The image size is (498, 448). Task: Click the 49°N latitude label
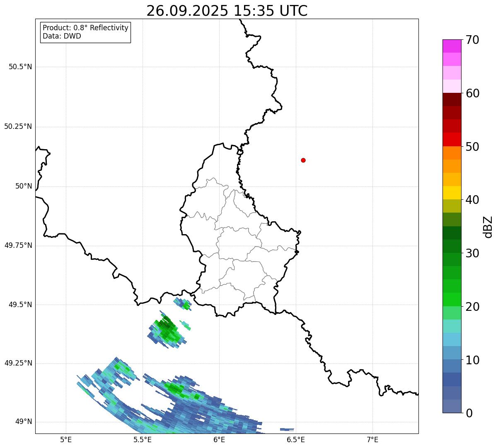point(24,421)
